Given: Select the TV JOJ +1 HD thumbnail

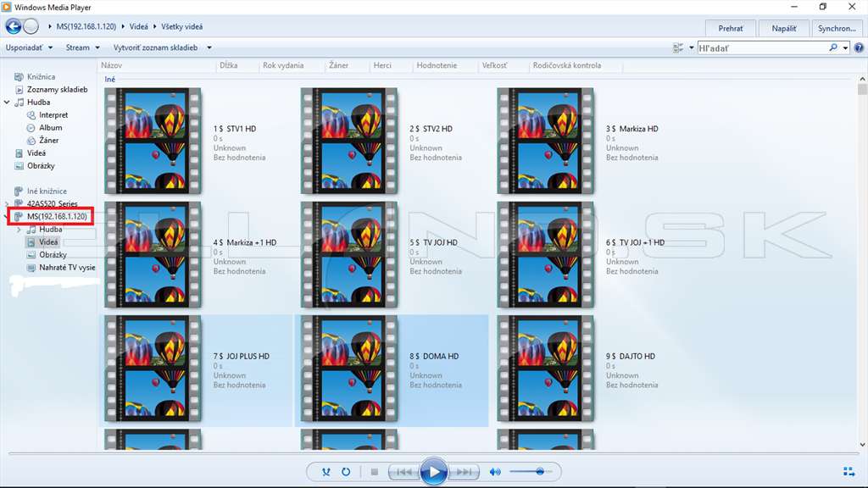Looking at the screenshot, I should coord(545,254).
